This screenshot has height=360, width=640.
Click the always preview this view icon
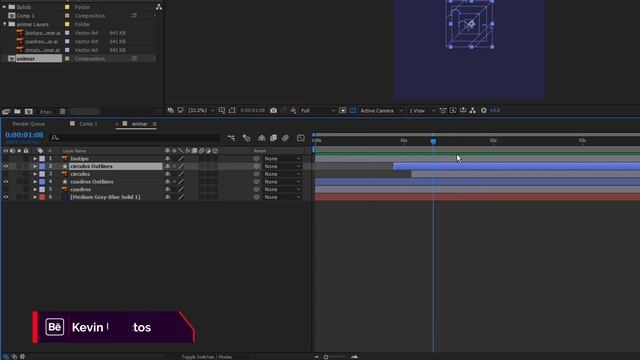point(171,111)
